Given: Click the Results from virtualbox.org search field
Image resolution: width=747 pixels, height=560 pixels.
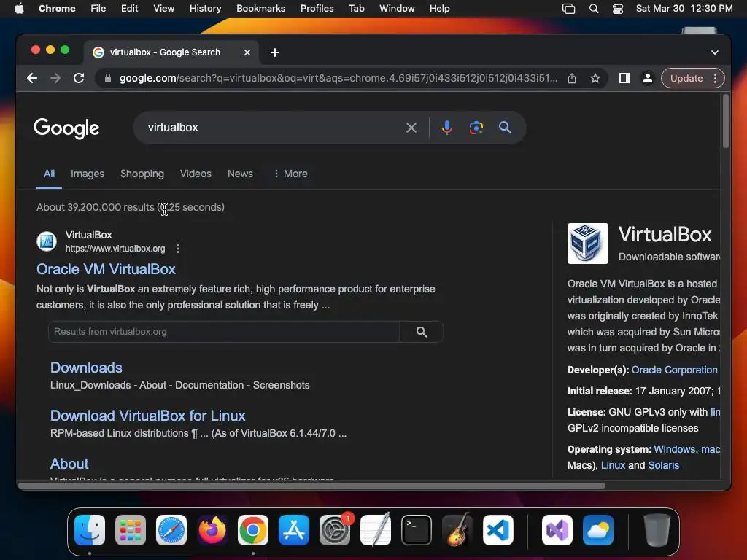Looking at the screenshot, I should (x=224, y=332).
